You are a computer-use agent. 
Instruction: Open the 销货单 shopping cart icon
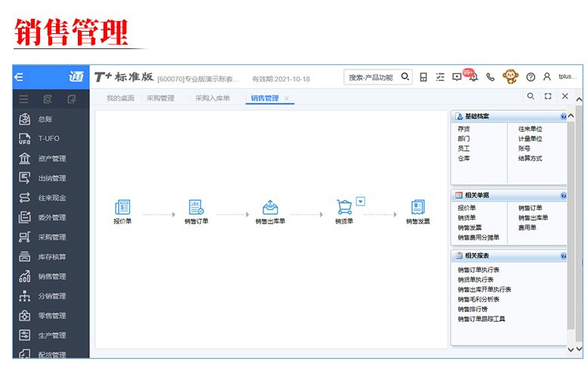click(344, 207)
